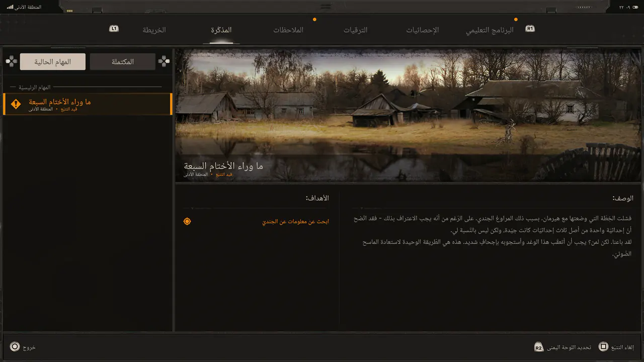Click the orange warning diamond quest icon
This screenshot has height=362, width=644.
point(16,104)
